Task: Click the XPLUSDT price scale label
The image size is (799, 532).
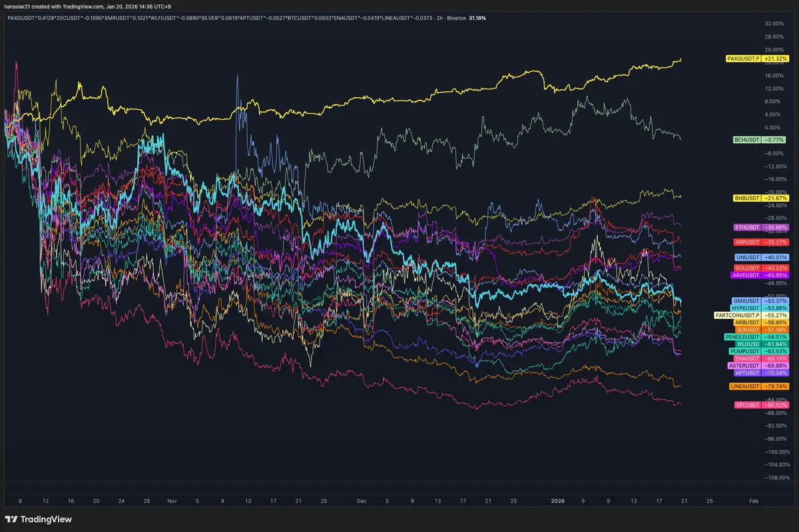Action: pyautogui.click(x=761, y=404)
